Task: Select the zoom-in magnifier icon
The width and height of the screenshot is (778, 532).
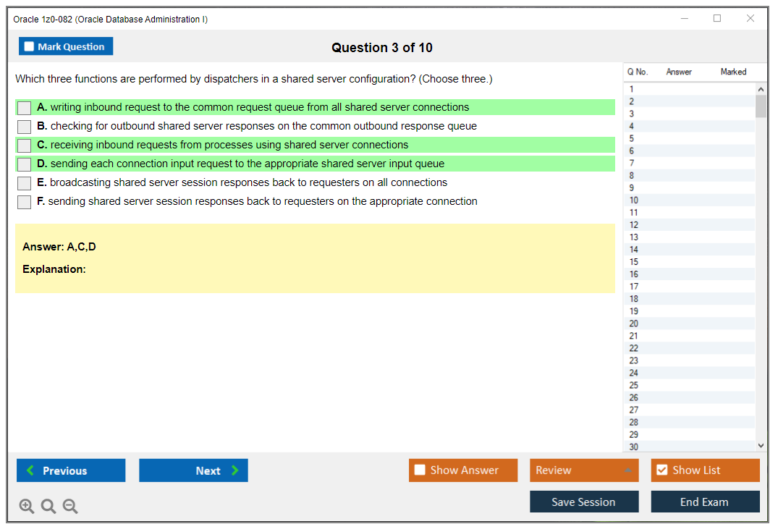Action: pos(27,506)
